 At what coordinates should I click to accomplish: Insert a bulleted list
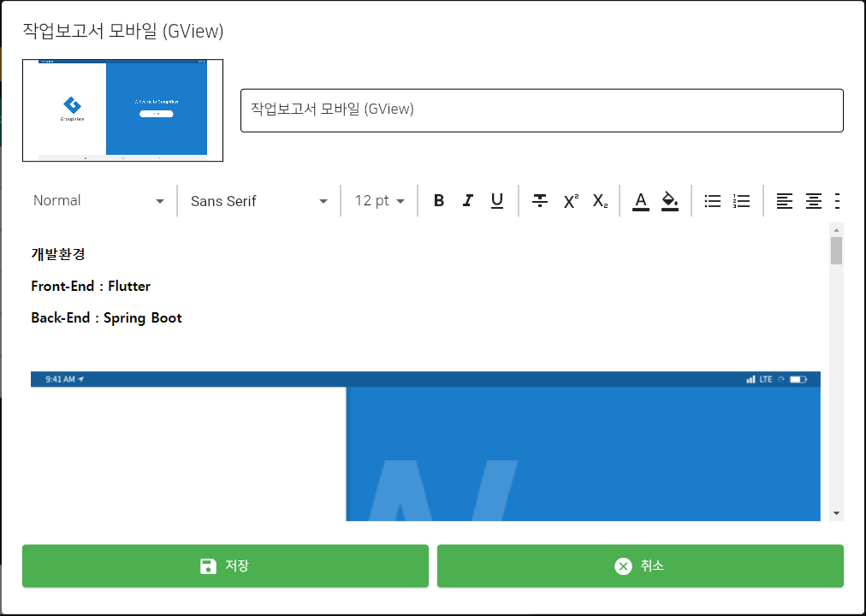(713, 201)
